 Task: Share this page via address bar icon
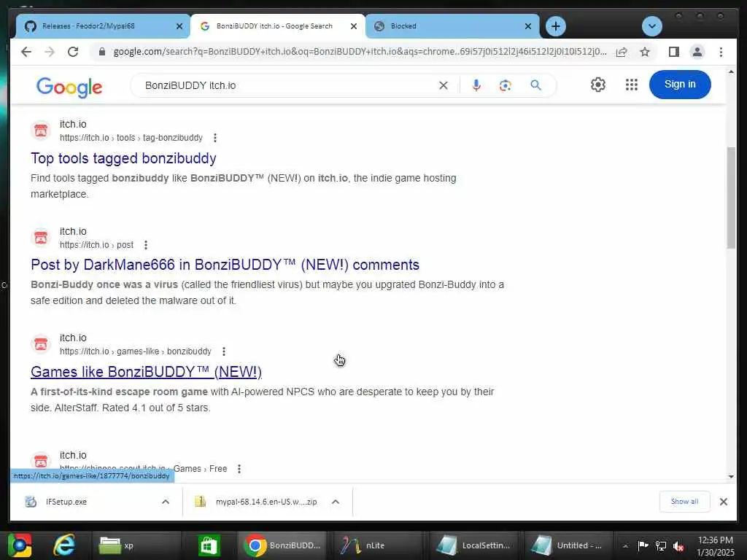pos(622,52)
